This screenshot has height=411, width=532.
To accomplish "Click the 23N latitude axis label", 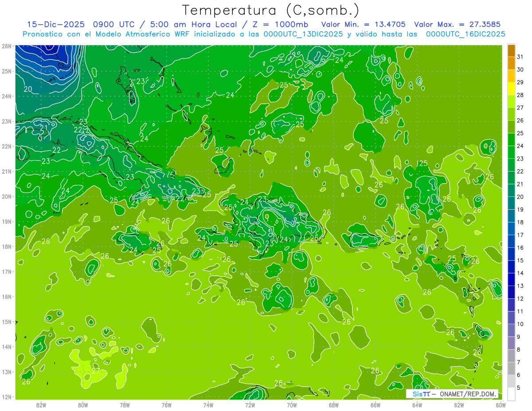I will tap(7, 121).
